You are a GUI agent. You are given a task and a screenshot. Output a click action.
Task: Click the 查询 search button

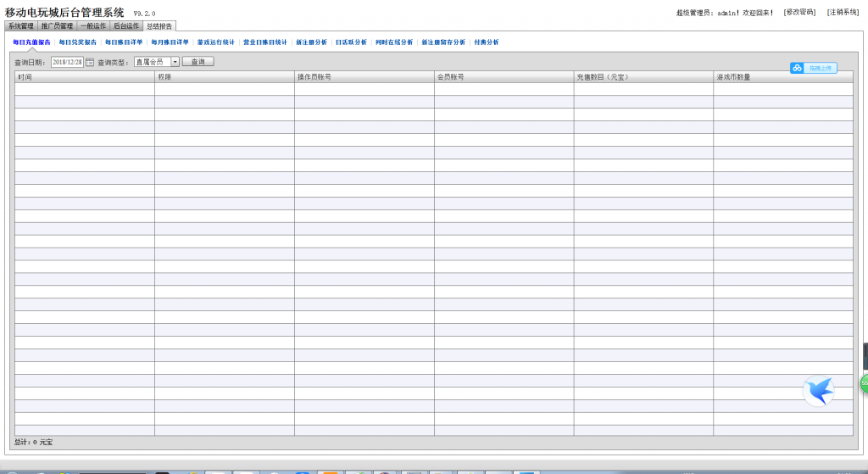coord(198,62)
